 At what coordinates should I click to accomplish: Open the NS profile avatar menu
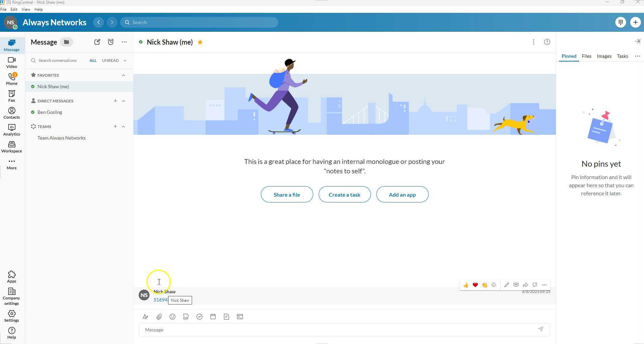tap(11, 23)
